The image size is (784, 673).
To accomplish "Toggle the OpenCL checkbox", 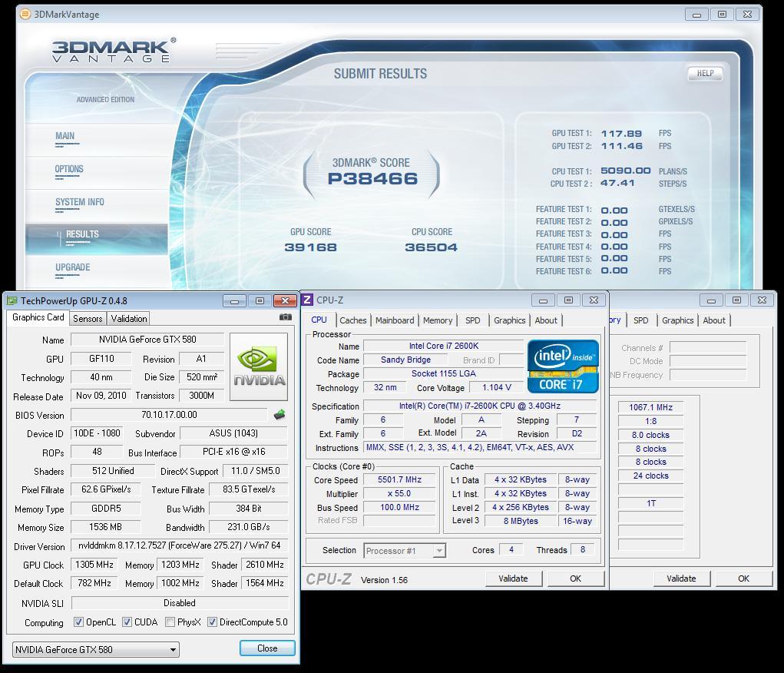I will [78, 622].
